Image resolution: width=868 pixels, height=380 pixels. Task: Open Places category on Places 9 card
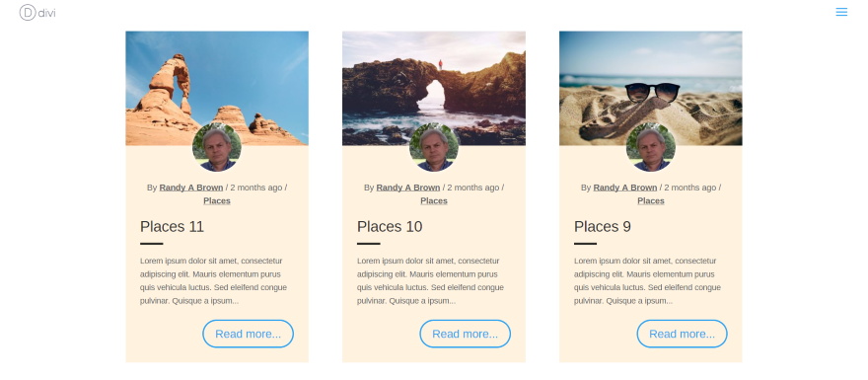(x=651, y=201)
